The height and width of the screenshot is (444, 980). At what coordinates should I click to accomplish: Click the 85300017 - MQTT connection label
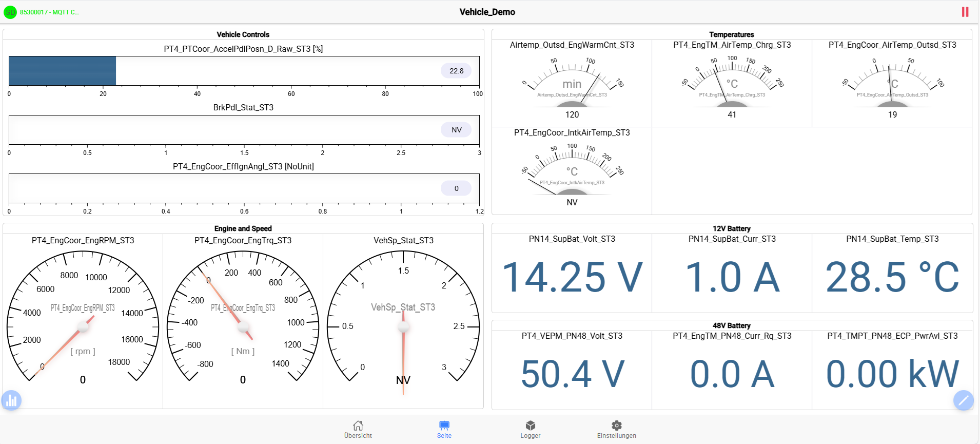[x=49, y=12]
